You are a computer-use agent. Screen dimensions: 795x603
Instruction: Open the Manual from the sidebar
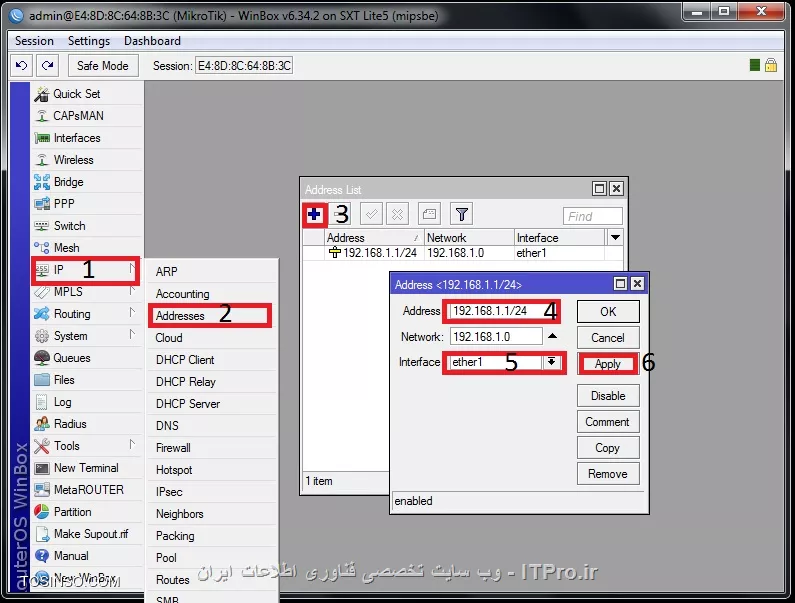[x=87, y=556]
